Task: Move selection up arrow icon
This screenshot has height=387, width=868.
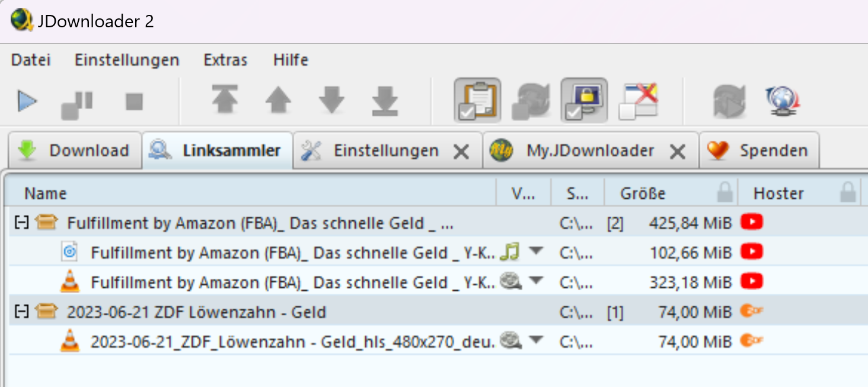Action: coord(278,100)
